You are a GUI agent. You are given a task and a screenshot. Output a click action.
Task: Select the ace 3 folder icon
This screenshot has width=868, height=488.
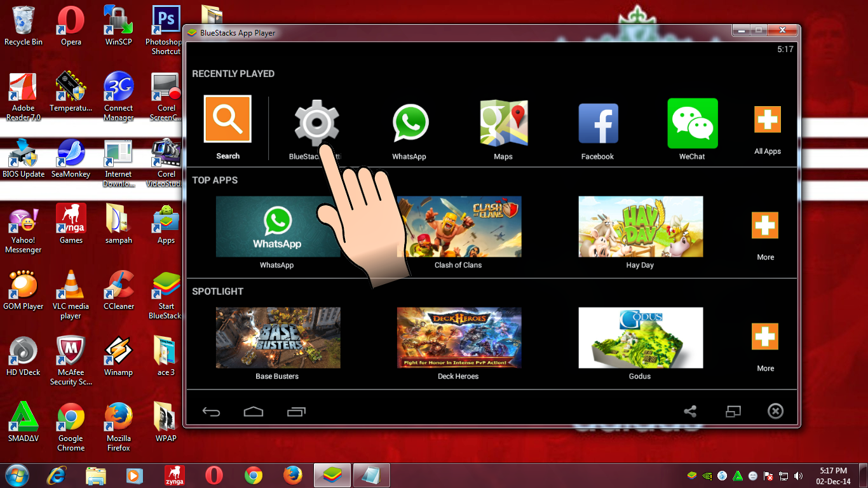click(x=166, y=356)
